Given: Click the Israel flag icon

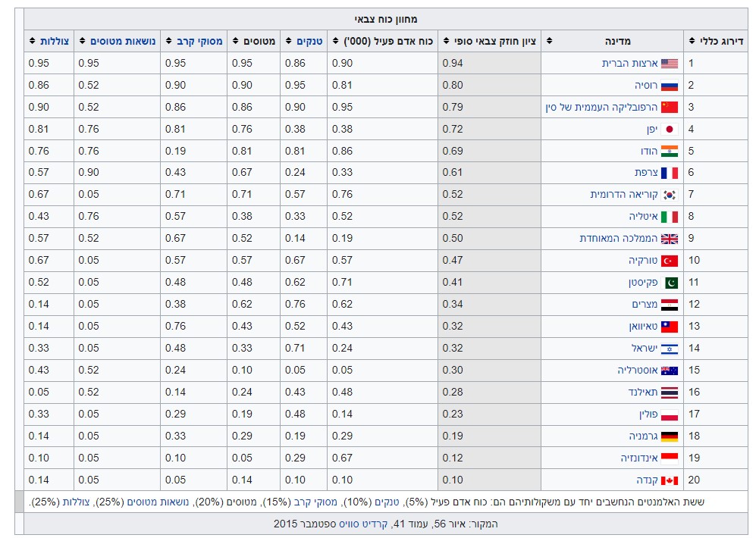Looking at the screenshot, I should (669, 349).
